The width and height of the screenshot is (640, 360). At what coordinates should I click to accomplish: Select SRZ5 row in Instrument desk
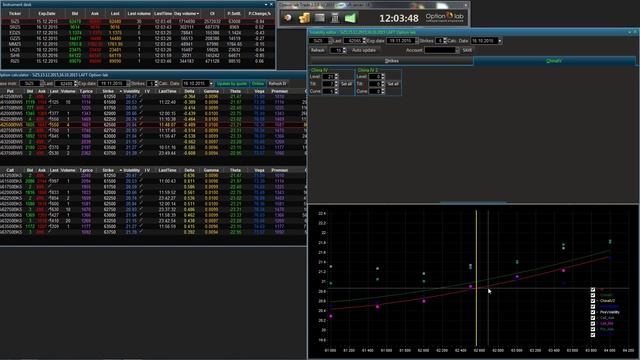pos(138,27)
